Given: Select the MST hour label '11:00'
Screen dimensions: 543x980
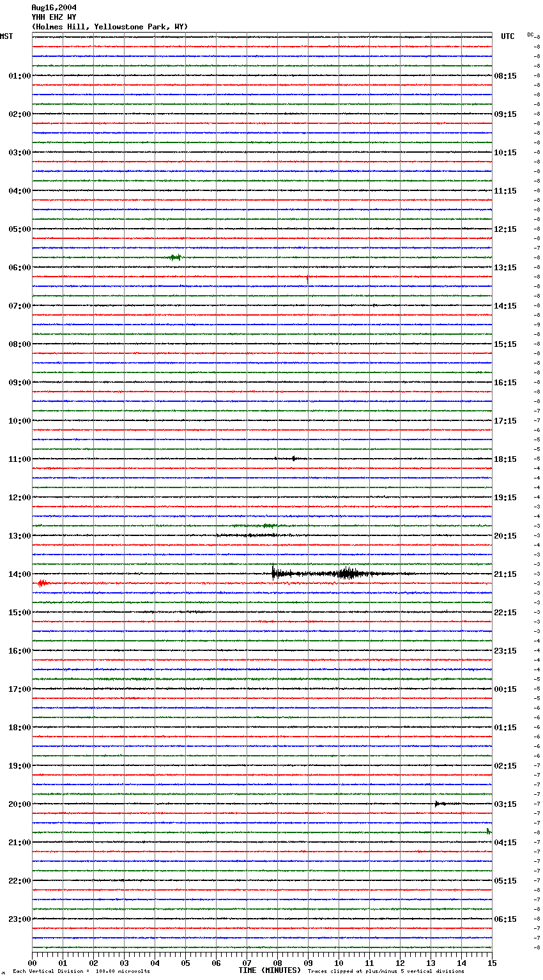Looking at the screenshot, I should click(x=20, y=459).
